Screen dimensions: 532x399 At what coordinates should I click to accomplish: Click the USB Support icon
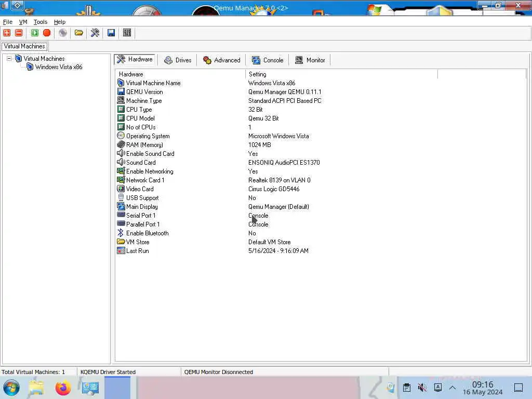[121, 197]
